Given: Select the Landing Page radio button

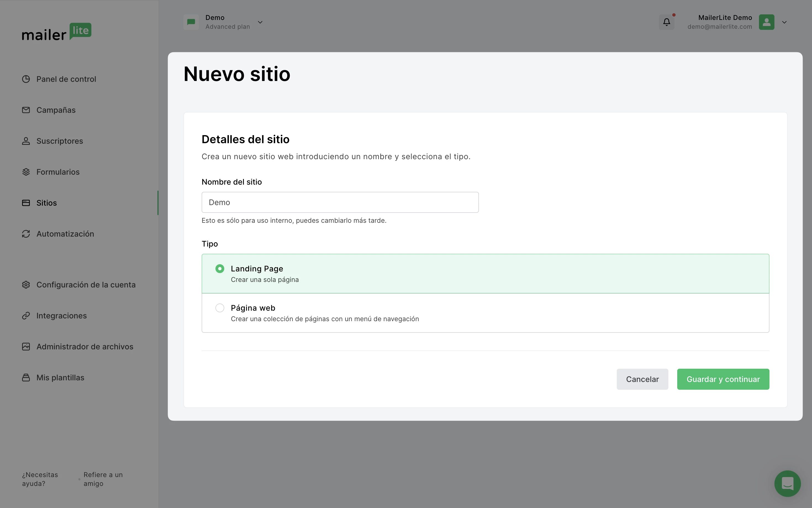Looking at the screenshot, I should pos(220,268).
